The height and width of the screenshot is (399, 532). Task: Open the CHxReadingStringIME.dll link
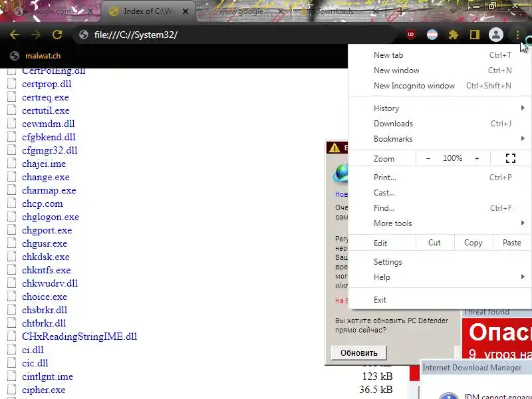(79, 336)
